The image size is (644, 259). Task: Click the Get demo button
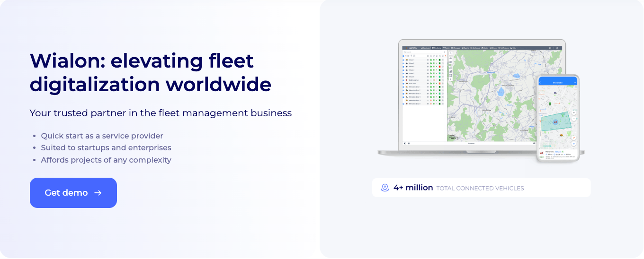(x=73, y=193)
